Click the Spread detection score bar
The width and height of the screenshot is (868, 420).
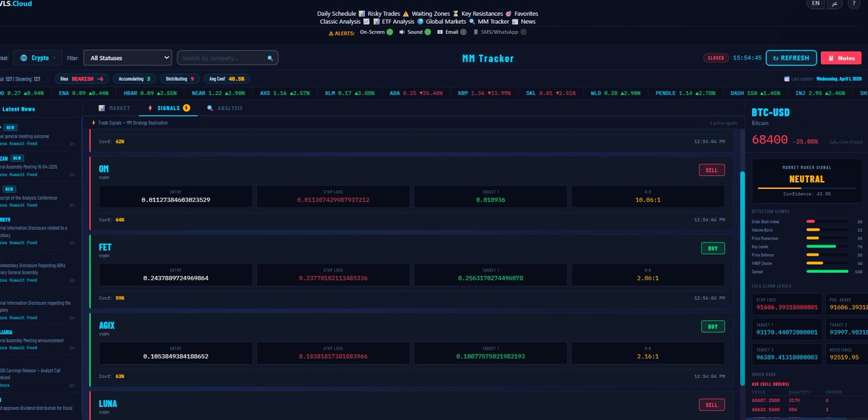[827, 272]
